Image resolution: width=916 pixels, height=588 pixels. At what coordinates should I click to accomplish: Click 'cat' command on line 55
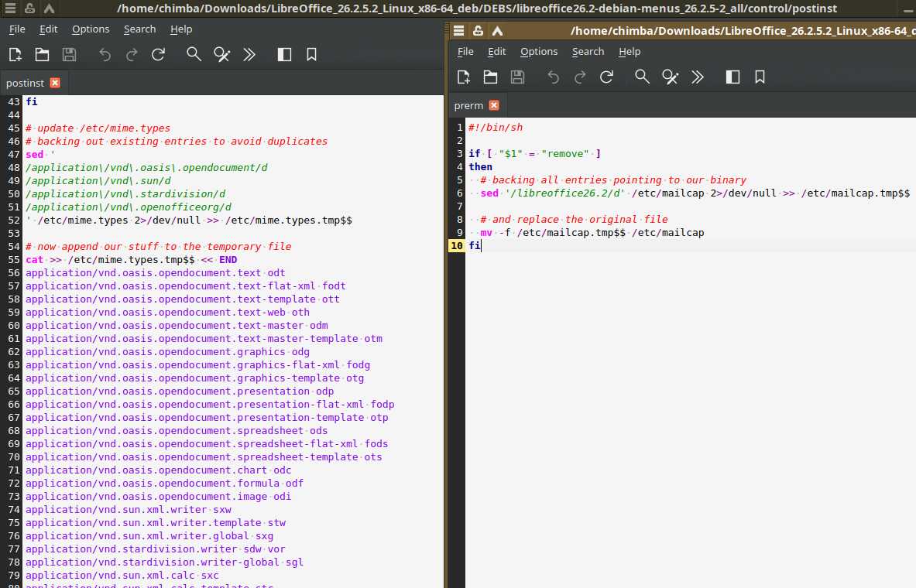[35, 260]
